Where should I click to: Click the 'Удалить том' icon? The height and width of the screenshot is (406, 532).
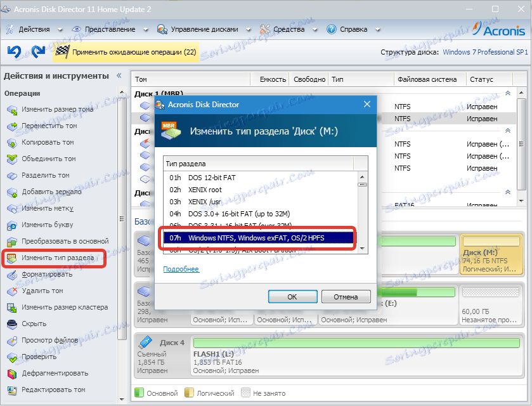pos(12,291)
